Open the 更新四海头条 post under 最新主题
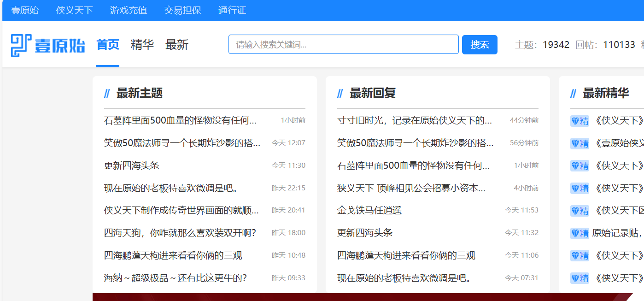644x301 pixels. pyautogui.click(x=132, y=165)
